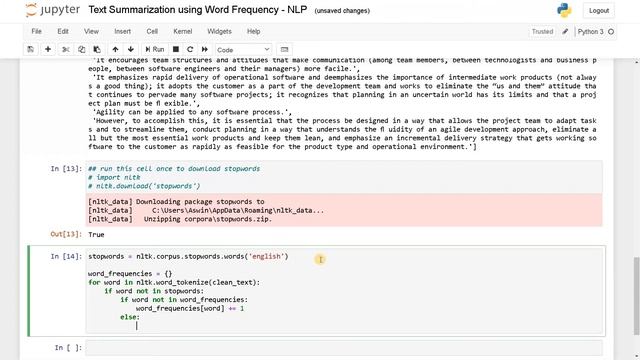This screenshot has height=360, width=640.
Task: Click the 'run this cell once' comment line
Action: click(174, 169)
